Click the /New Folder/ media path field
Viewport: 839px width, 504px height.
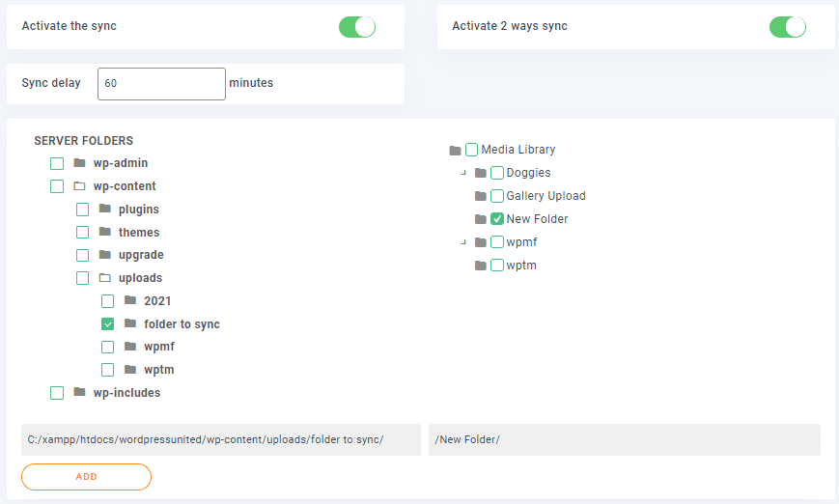pos(624,440)
